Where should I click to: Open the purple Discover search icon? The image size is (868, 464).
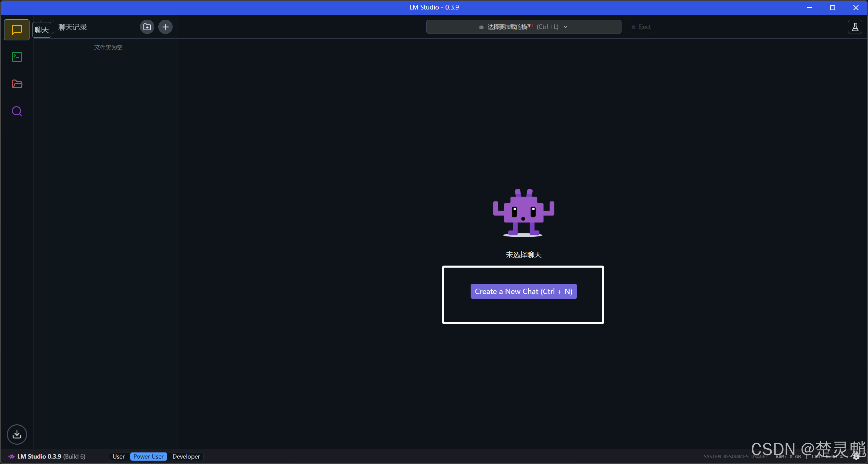[17, 111]
